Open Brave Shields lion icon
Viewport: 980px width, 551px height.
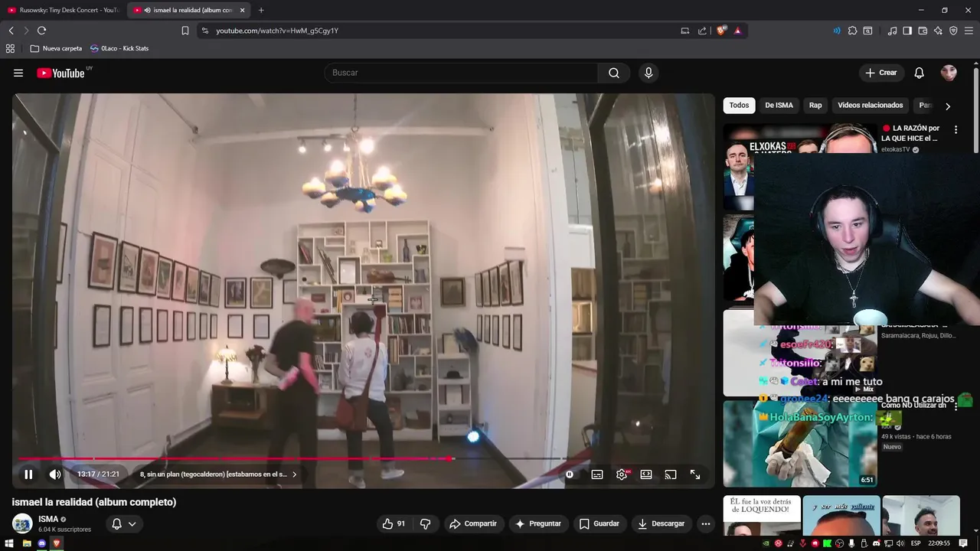pyautogui.click(x=721, y=31)
